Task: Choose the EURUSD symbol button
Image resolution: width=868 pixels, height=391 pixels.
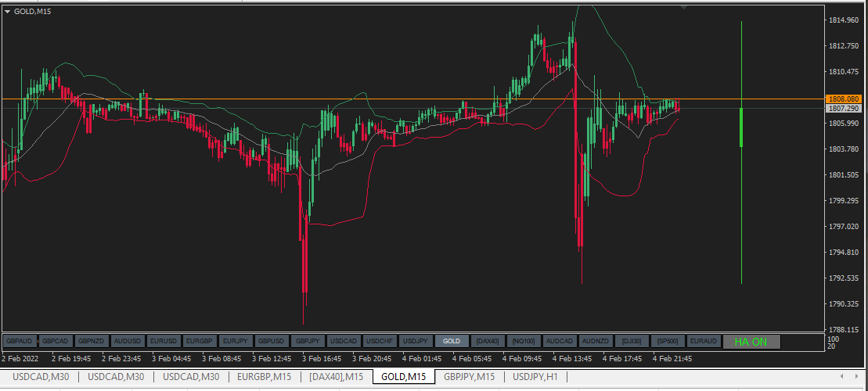Action: click(164, 341)
